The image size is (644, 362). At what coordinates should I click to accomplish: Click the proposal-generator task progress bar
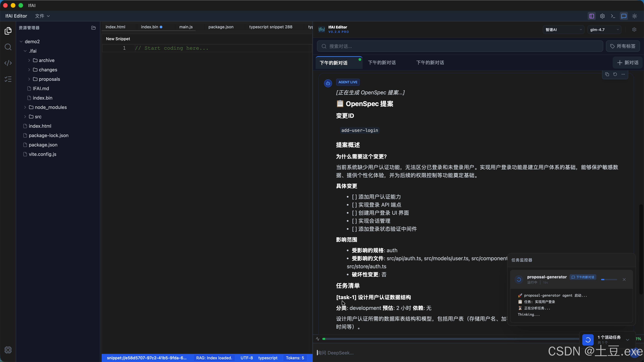[609, 280]
